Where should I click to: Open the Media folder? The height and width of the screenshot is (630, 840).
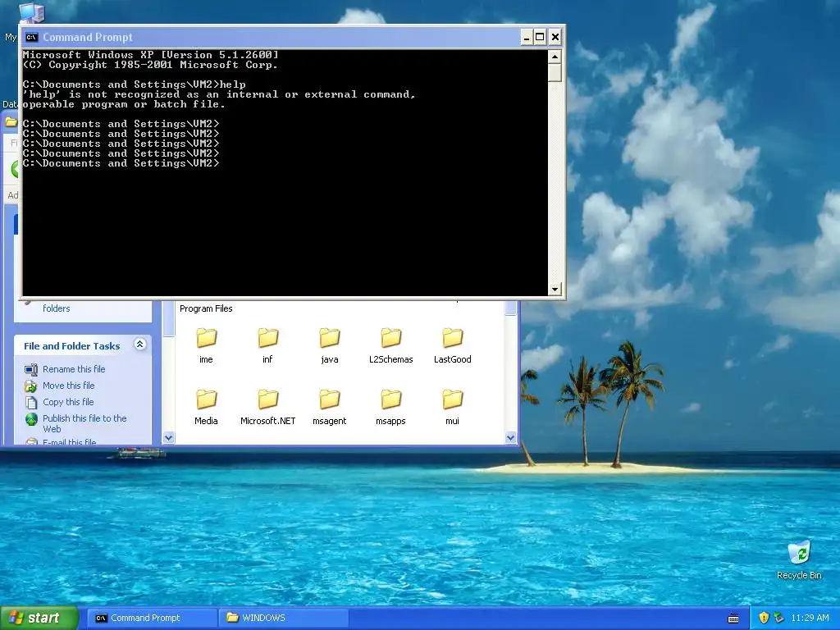pyautogui.click(x=206, y=407)
